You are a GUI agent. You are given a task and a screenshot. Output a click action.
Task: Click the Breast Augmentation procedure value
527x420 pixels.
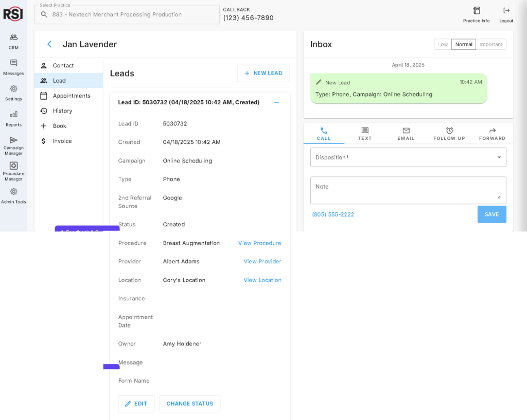coord(191,243)
